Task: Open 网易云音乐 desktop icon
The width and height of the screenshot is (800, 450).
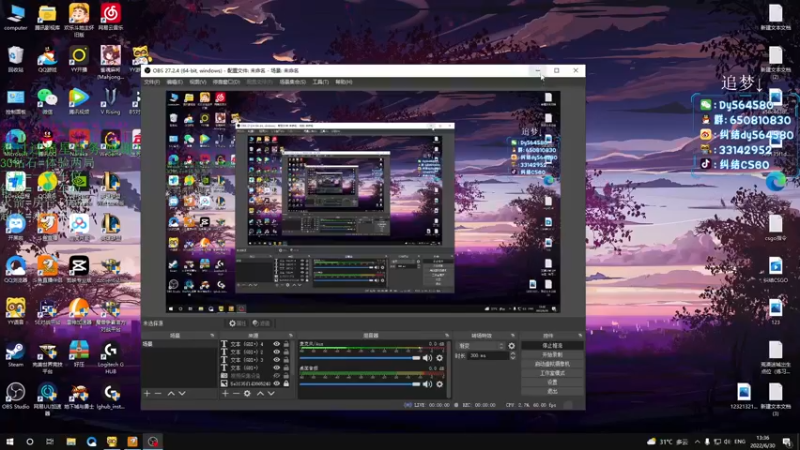Action: [x=111, y=17]
